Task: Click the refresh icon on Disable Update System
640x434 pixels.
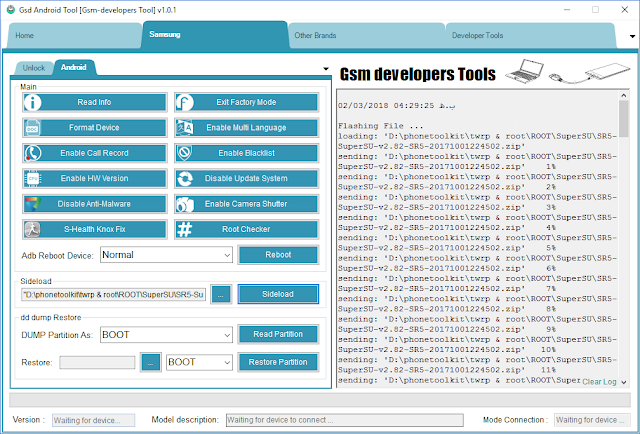Action: (x=184, y=178)
